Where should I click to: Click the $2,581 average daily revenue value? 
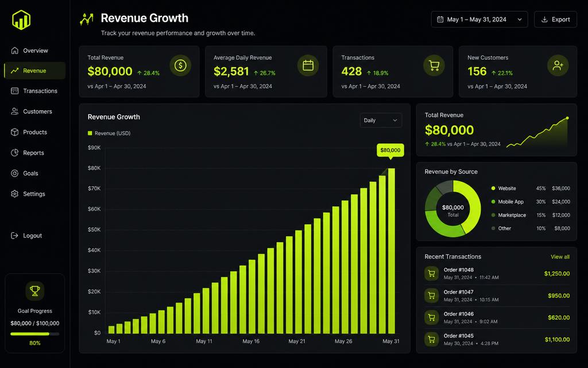[231, 71]
